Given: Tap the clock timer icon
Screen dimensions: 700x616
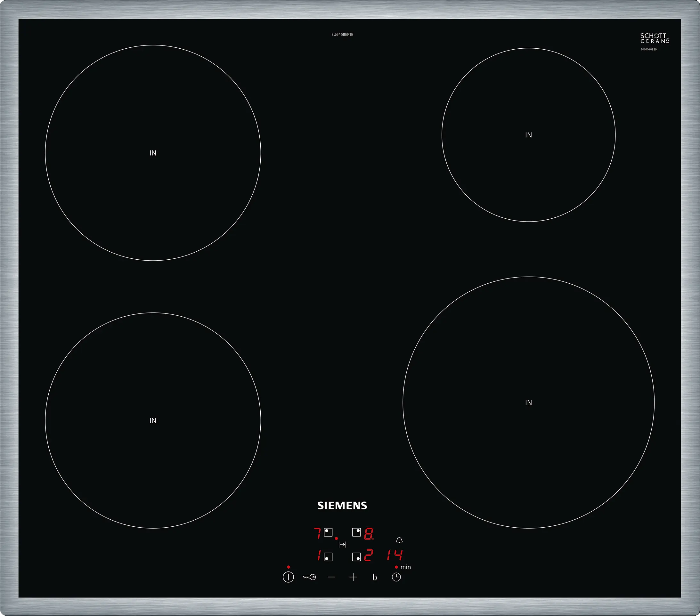Looking at the screenshot, I should coord(396,577).
